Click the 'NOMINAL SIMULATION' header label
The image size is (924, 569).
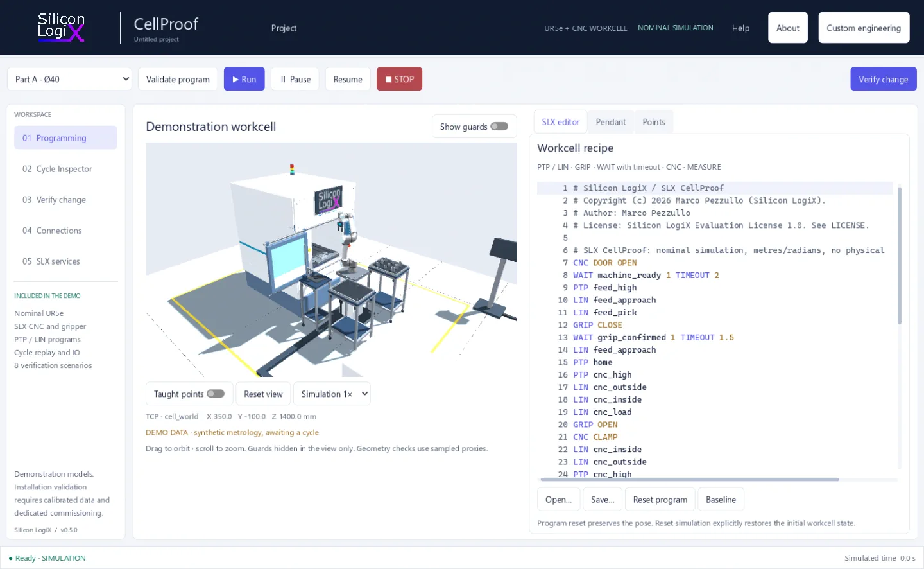pos(676,28)
